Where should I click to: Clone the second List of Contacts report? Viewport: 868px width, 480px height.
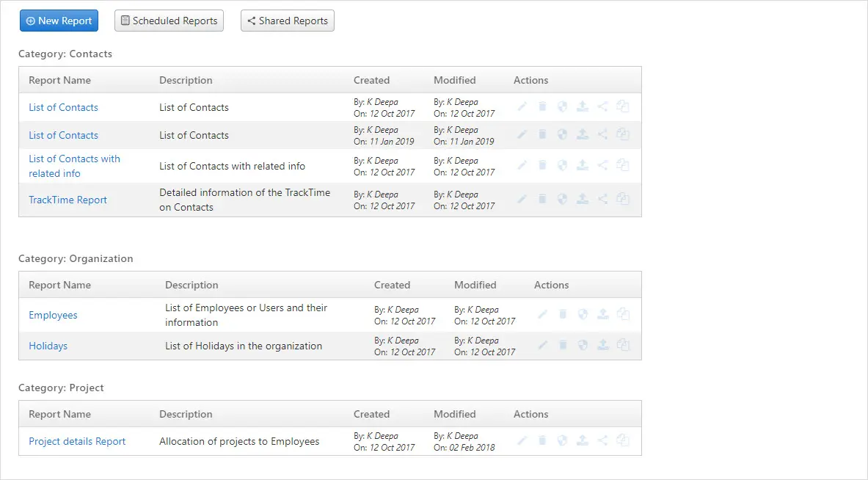pos(623,134)
